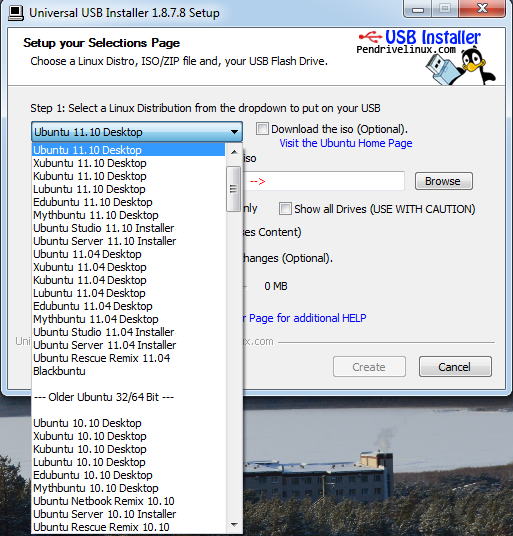The height and width of the screenshot is (536, 513).
Task: Open the Visit the Ubuntu Home Page link
Action: click(x=346, y=143)
